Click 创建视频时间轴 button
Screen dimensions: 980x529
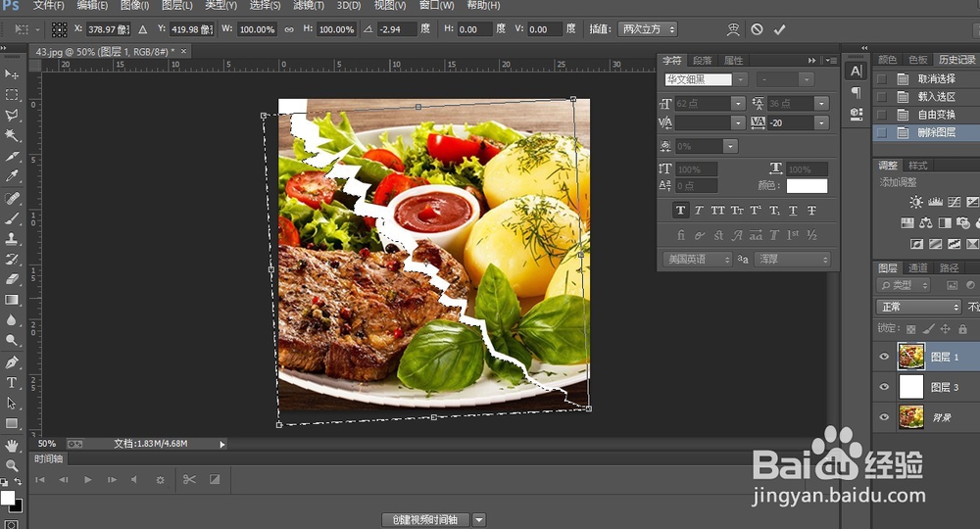coord(425,519)
